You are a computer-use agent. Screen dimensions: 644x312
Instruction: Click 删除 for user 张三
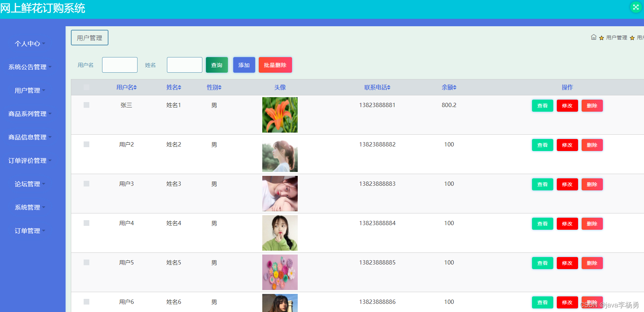pos(592,106)
